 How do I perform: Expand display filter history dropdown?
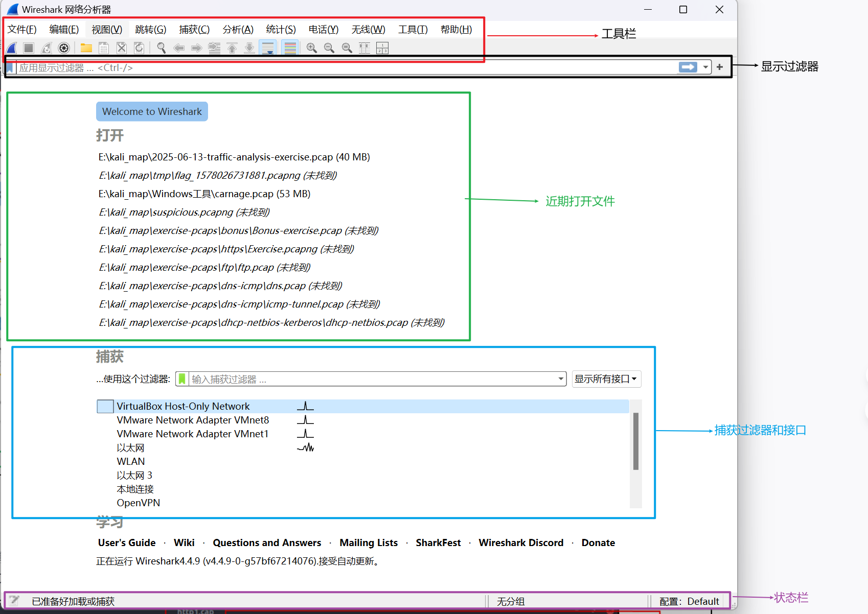pos(705,67)
